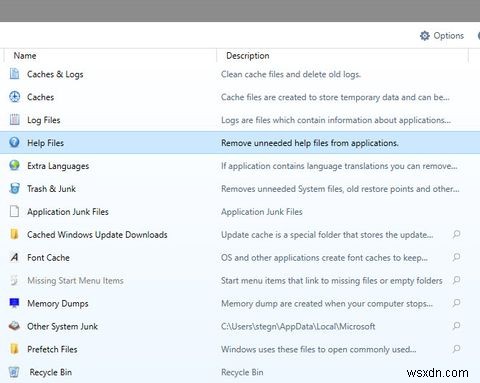Open magnifier for Other System Junk row
The height and width of the screenshot is (383, 480).
pyautogui.click(x=456, y=326)
